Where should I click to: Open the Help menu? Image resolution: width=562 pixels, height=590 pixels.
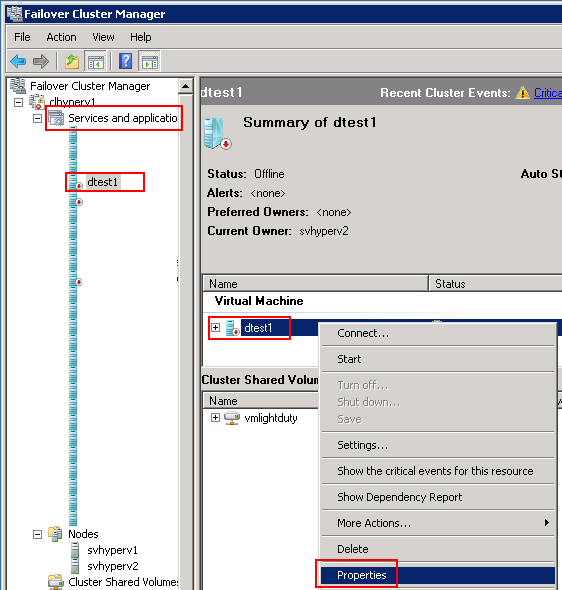click(x=141, y=37)
